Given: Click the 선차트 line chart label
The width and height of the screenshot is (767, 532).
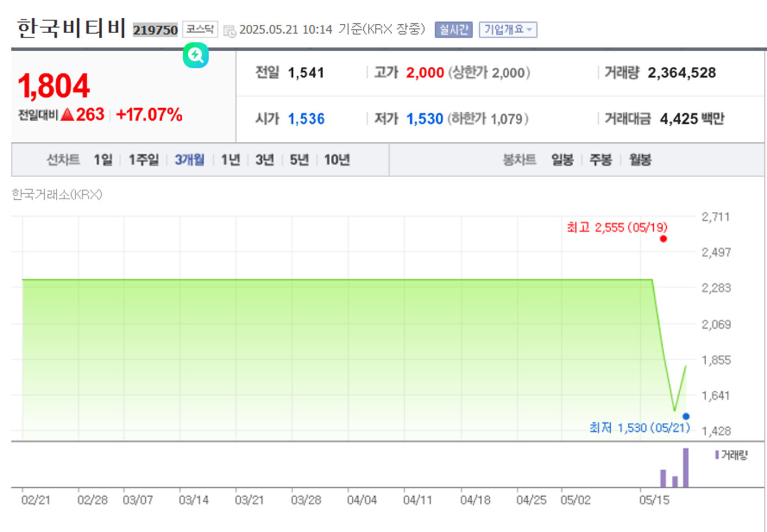Looking at the screenshot, I should point(63,160).
